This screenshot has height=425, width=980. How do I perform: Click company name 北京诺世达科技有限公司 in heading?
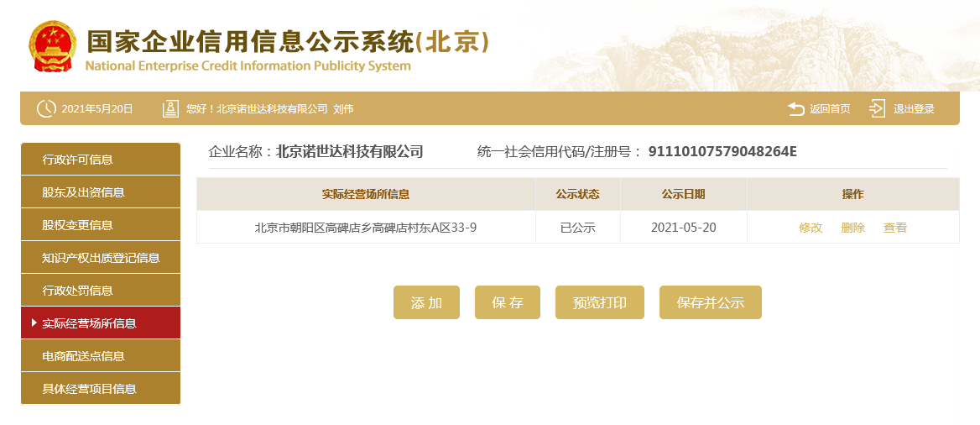pyautogui.click(x=349, y=151)
